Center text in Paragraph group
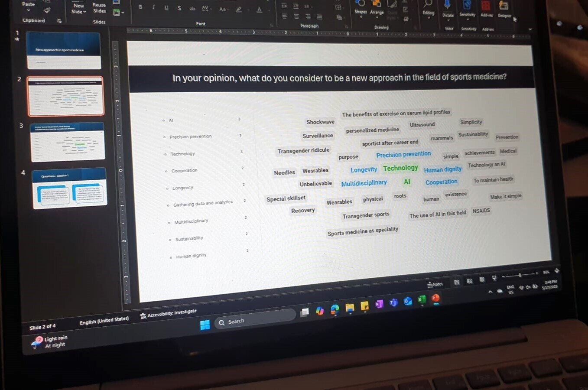The image size is (588, 390). [296, 16]
